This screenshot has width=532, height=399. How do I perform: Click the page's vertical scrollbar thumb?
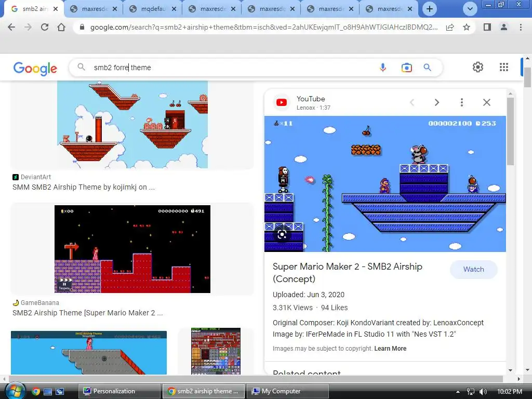[x=527, y=77]
